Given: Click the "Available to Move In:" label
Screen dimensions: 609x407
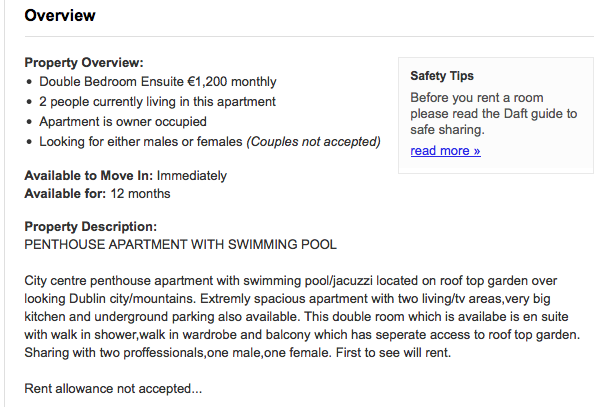Looking at the screenshot, I should tap(88, 176).
